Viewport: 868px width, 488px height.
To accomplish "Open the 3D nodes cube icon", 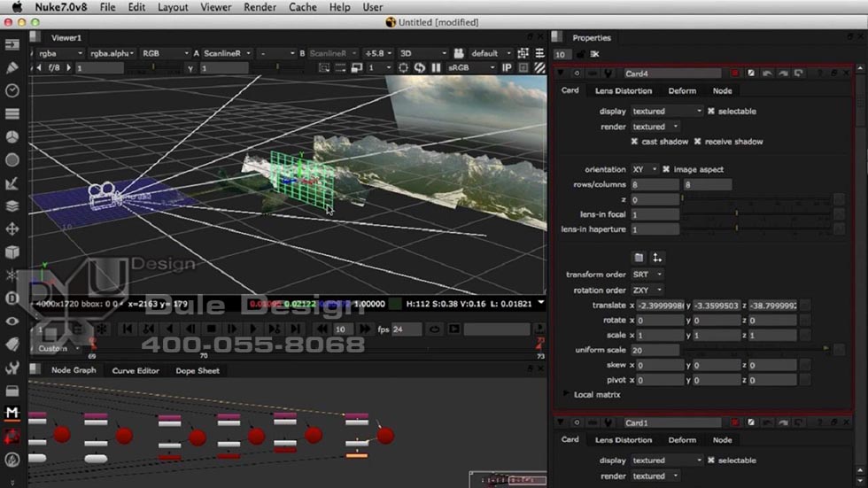I will point(12,252).
